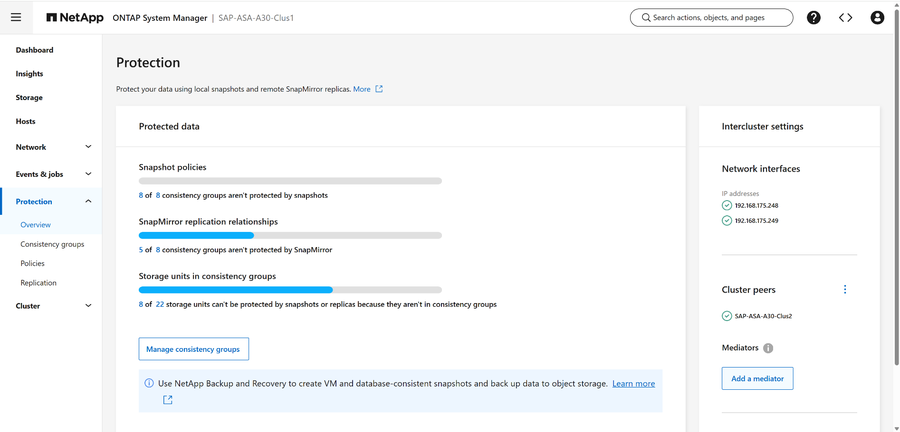900x432 pixels.
Task: Expand the Network menu chevron
Action: pyautogui.click(x=88, y=147)
